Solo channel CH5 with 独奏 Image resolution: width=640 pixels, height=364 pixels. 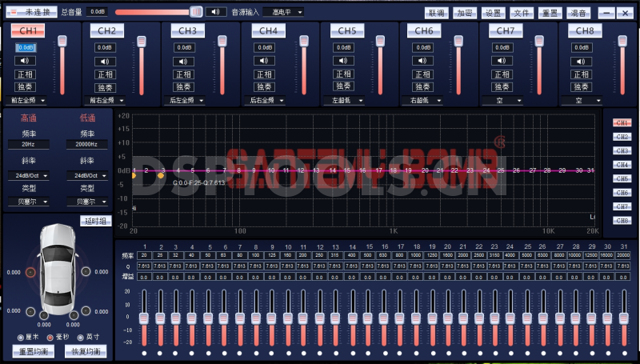pyautogui.click(x=343, y=86)
